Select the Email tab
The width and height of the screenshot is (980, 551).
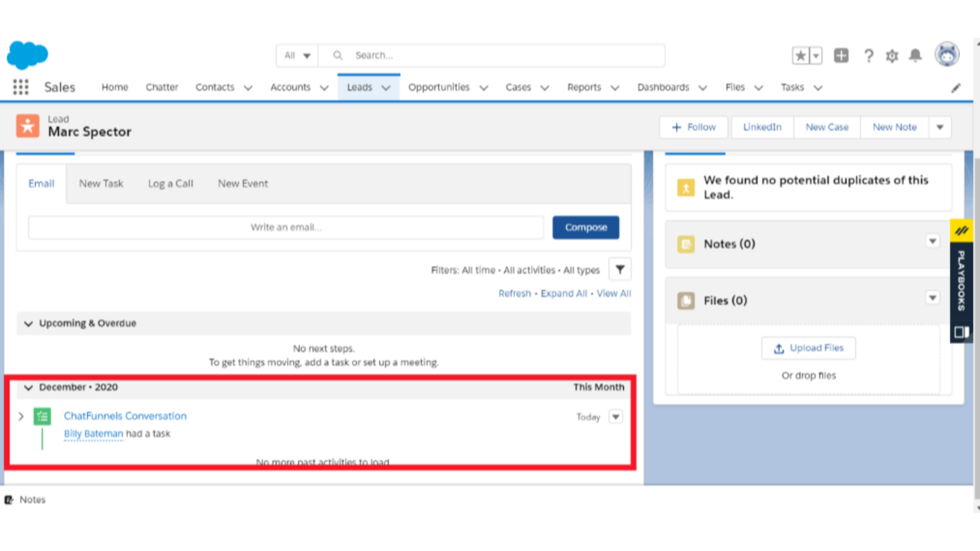click(40, 183)
